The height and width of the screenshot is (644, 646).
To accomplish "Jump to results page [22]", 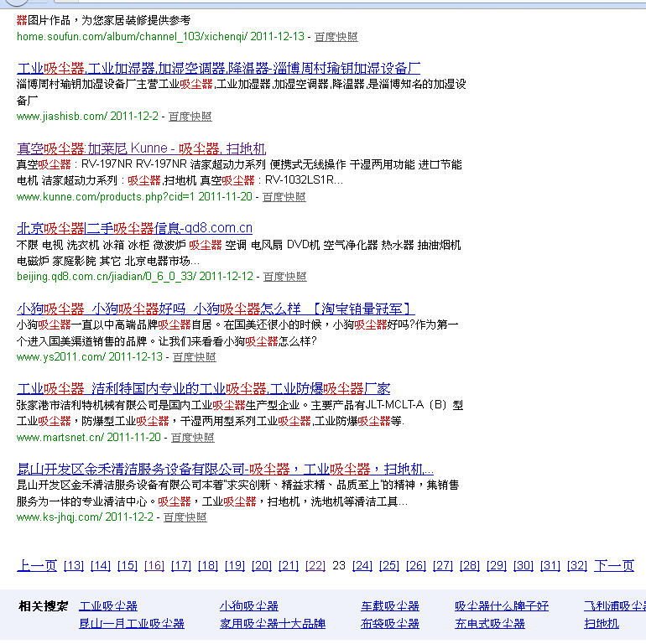I will click(x=315, y=566).
